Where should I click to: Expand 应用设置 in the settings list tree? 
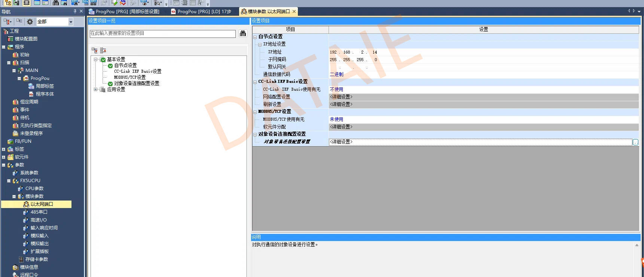pyautogui.click(x=95, y=89)
